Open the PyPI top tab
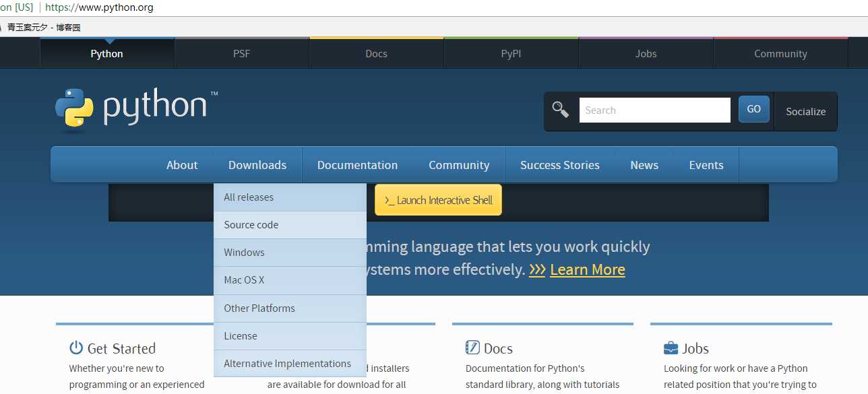Screen dimensions: 868x394 (x=511, y=54)
